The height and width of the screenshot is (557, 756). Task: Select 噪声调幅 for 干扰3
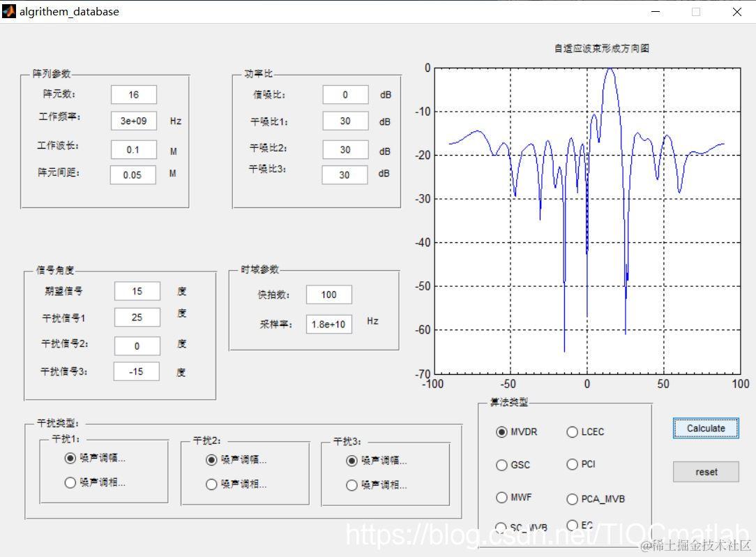tap(351, 460)
